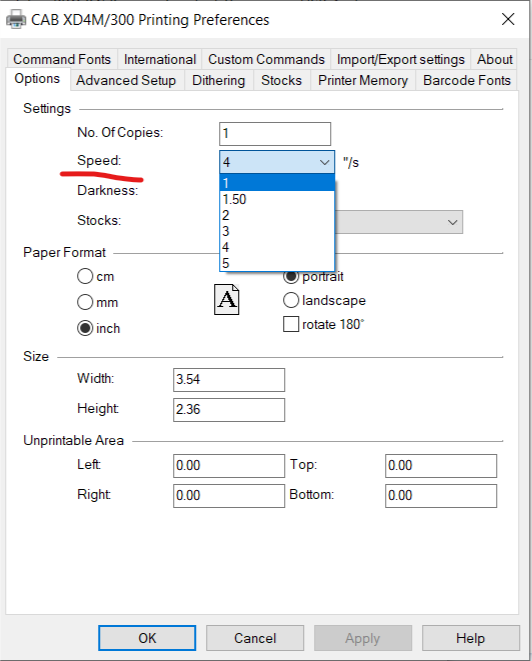Go to the Custom Commands tab
Screen dimensions: 532x661
266,59
